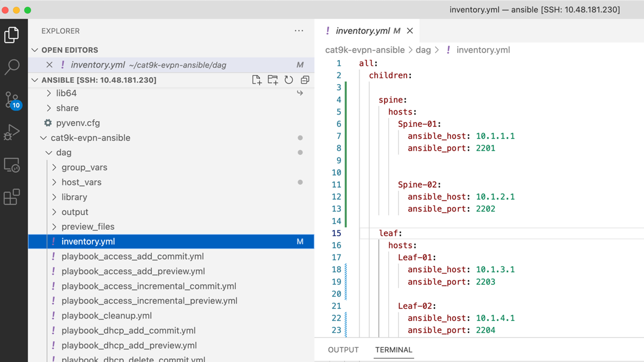Click the IP value 10.1.3.1
Screen dimensions: 644x362
click(495, 270)
